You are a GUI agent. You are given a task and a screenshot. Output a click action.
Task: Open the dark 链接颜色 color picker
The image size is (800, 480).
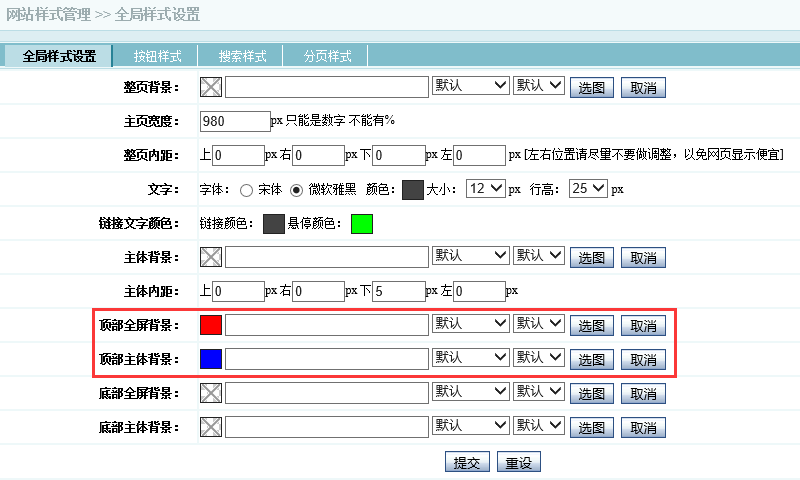coord(273,223)
